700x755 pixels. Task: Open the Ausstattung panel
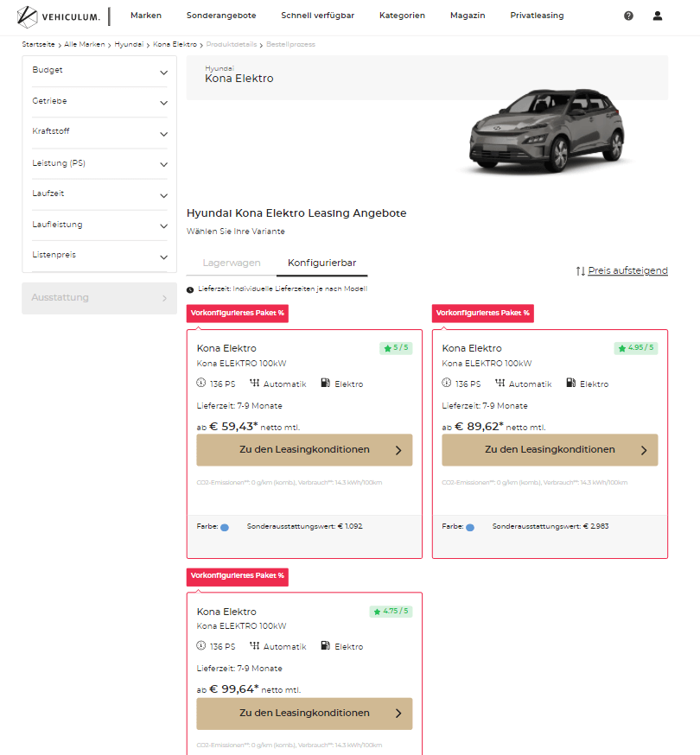coord(99,298)
